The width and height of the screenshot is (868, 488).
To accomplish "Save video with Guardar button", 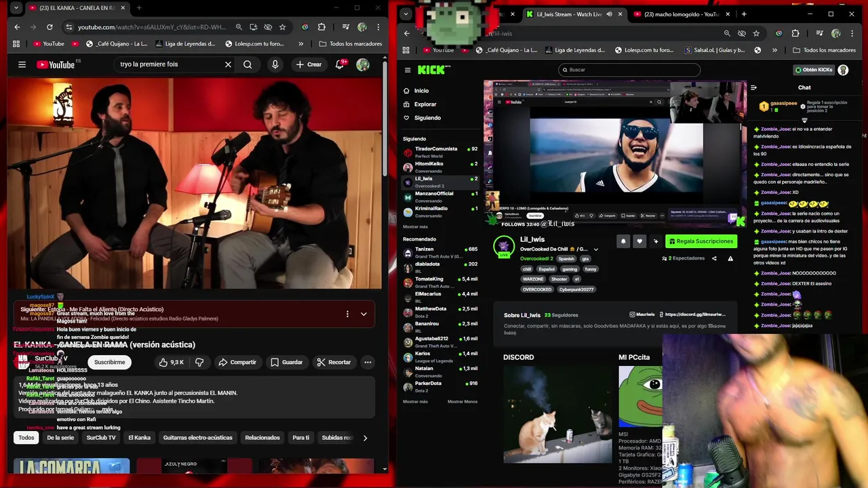I will [287, 362].
